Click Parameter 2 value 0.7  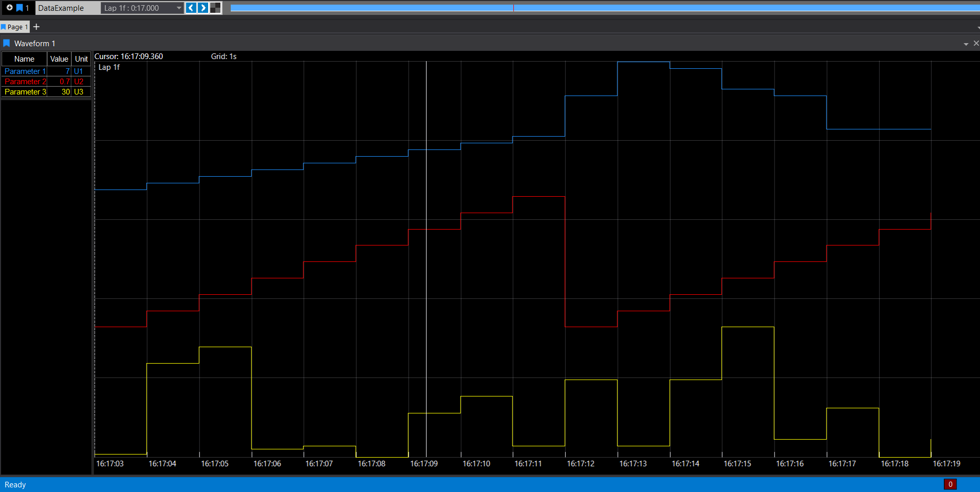tap(59, 82)
